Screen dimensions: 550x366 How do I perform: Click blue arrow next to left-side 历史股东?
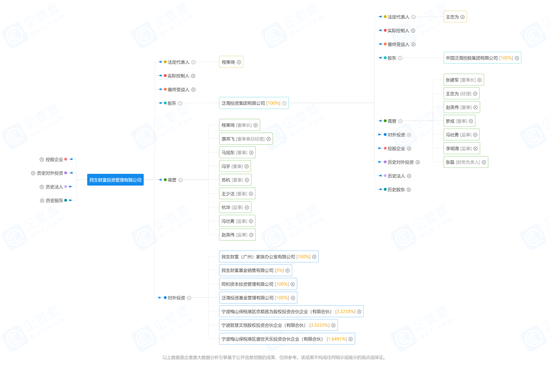(x=71, y=200)
